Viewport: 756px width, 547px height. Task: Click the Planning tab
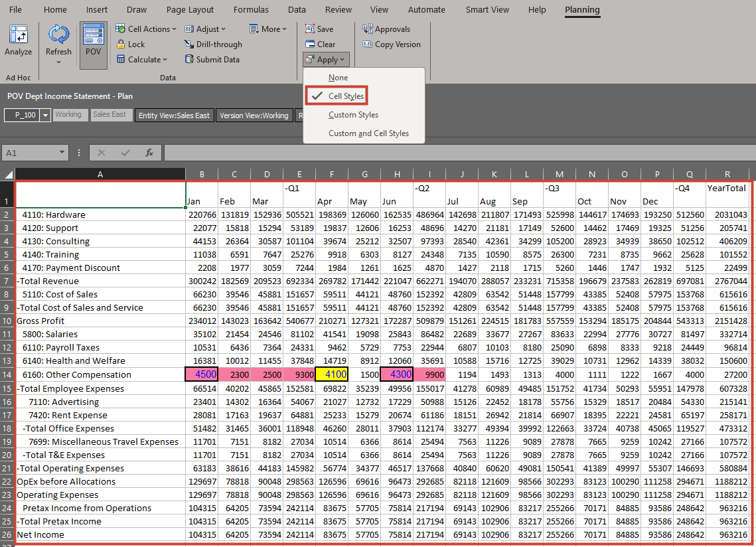pos(582,10)
